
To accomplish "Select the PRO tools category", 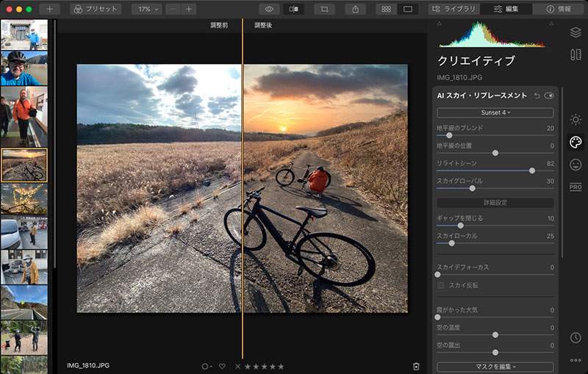I will tap(576, 187).
